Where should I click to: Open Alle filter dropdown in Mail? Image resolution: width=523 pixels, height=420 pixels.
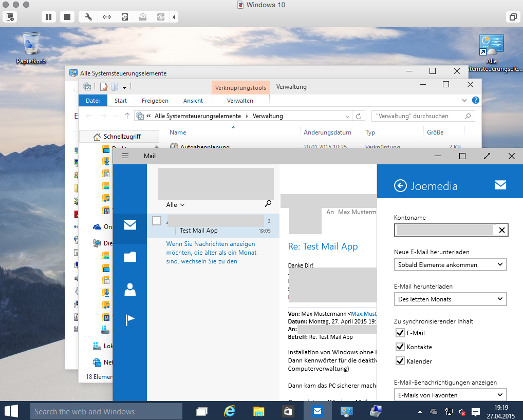[x=175, y=205]
